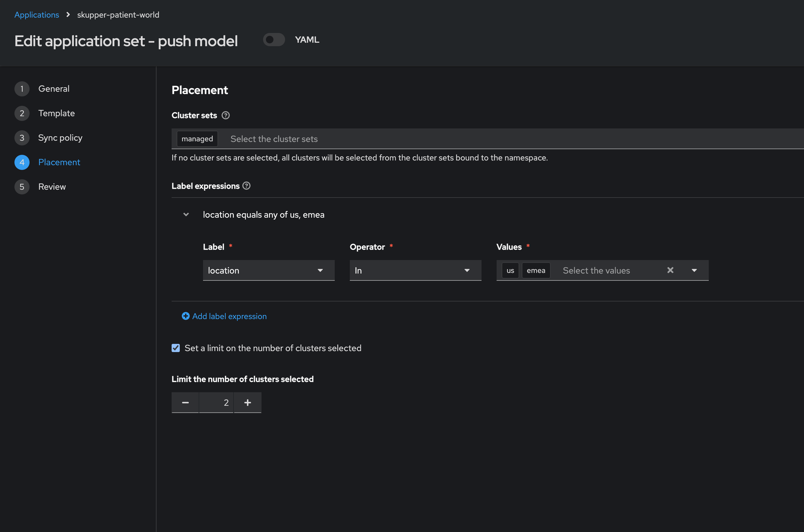The height and width of the screenshot is (532, 804).
Task: Click the Label expressions help icon
Action: (246, 186)
